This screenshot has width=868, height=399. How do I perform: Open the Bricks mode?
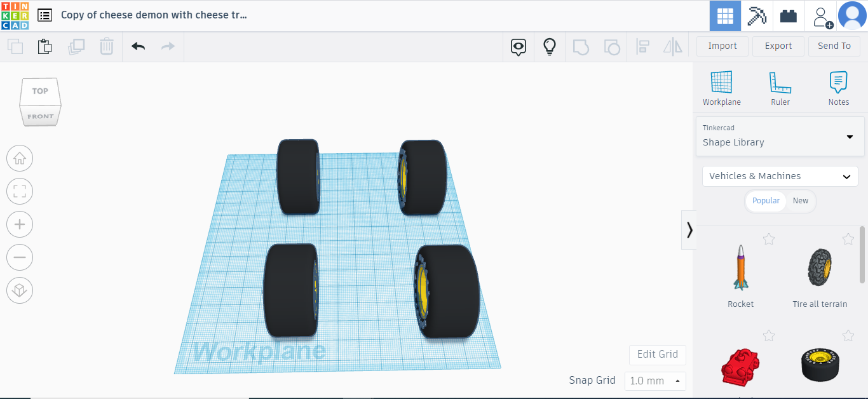(789, 16)
